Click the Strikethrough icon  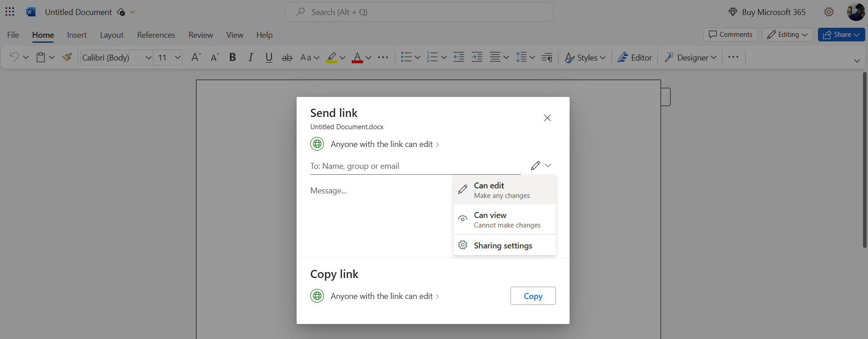pos(287,57)
